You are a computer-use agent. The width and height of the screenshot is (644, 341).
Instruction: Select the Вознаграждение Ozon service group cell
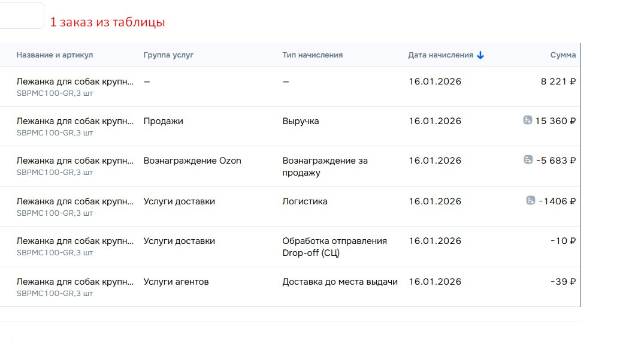coord(192,161)
